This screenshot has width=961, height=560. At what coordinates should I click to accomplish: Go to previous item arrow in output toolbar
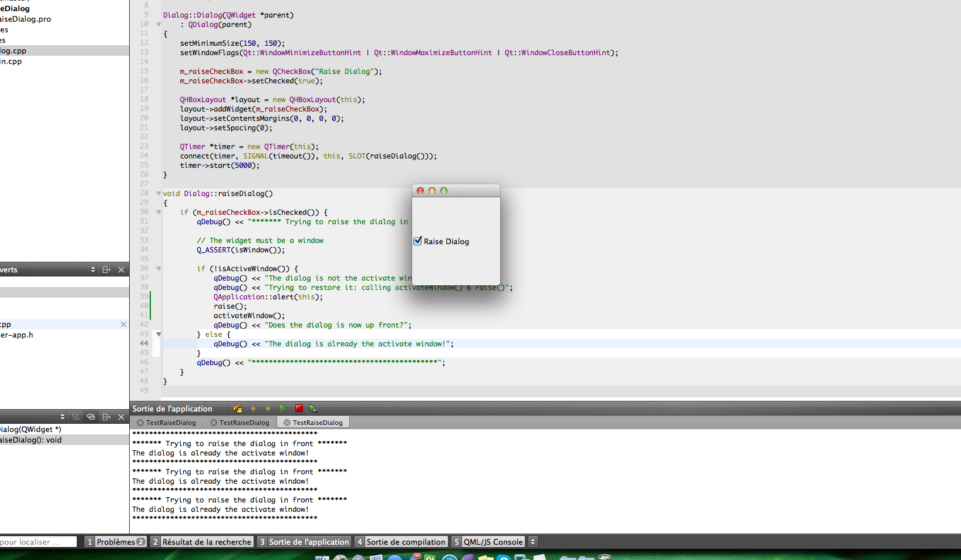pyautogui.click(x=253, y=409)
